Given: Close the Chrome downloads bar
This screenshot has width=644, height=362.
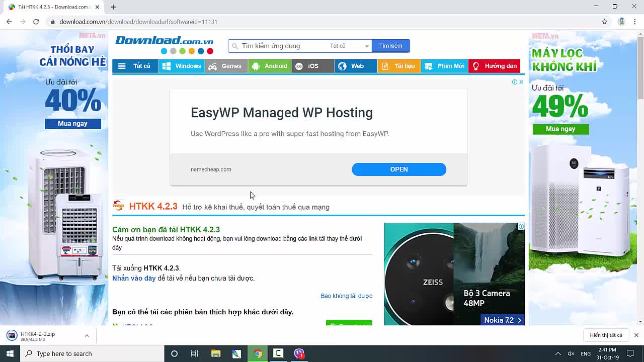Looking at the screenshot, I should [x=636, y=335].
